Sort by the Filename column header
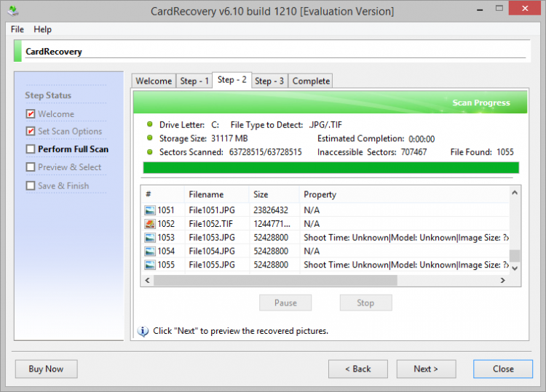546x392 pixels. [217, 194]
